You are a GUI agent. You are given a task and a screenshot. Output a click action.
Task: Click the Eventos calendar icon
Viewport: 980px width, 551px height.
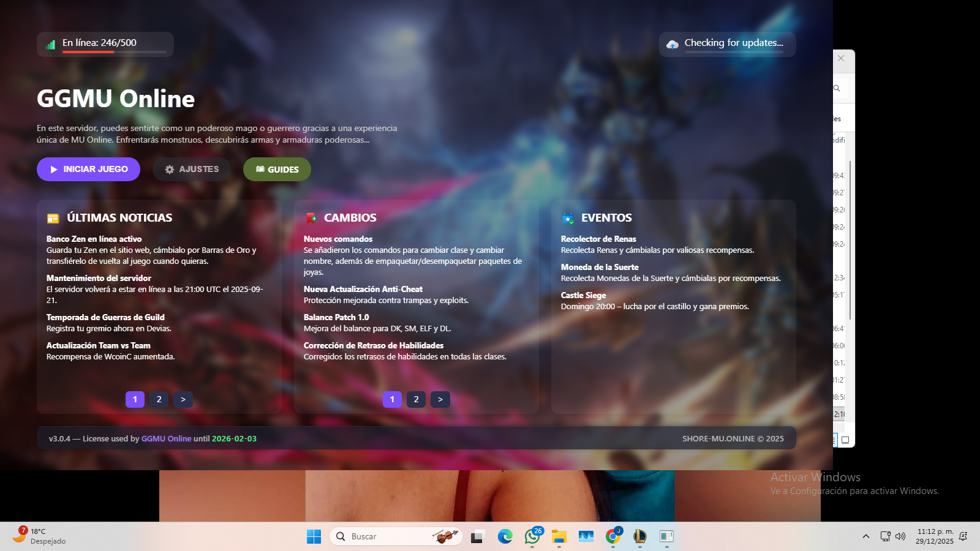click(x=568, y=218)
